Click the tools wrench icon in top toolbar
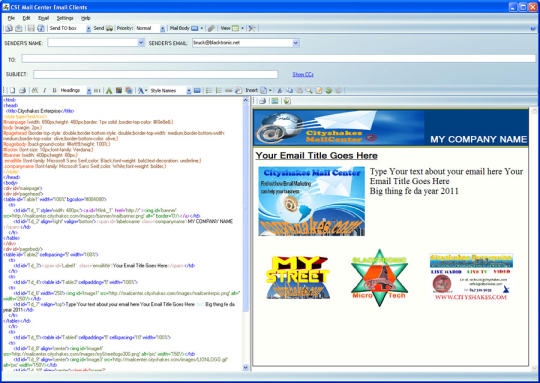The image size is (540, 383). pos(252,28)
